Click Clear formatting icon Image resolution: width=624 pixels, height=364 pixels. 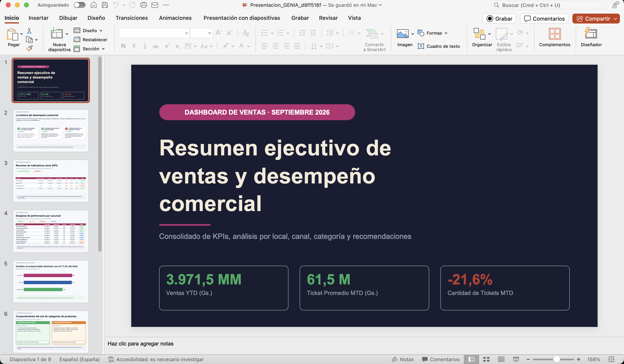[246, 33]
